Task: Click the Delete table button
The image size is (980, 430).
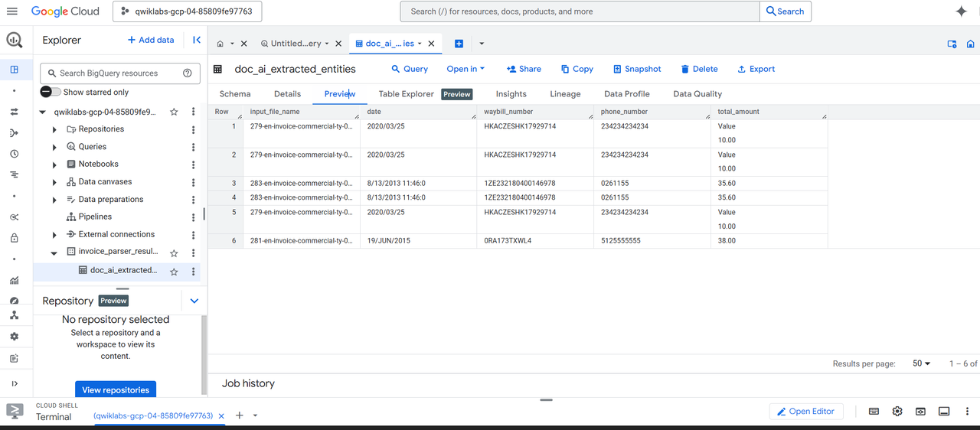Action: point(699,69)
